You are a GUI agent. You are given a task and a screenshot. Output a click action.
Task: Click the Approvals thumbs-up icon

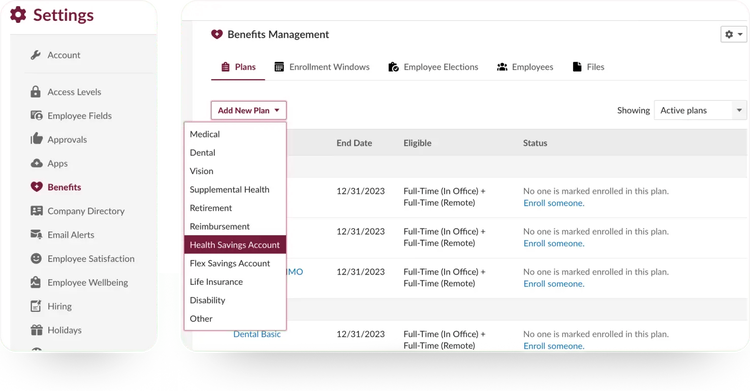point(36,139)
